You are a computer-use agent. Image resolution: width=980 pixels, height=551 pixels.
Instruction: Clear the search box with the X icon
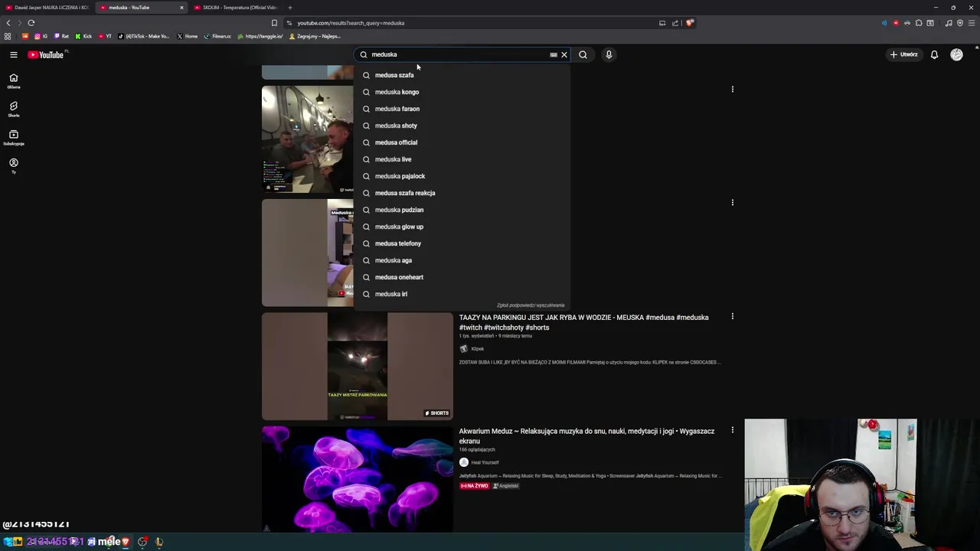564,54
